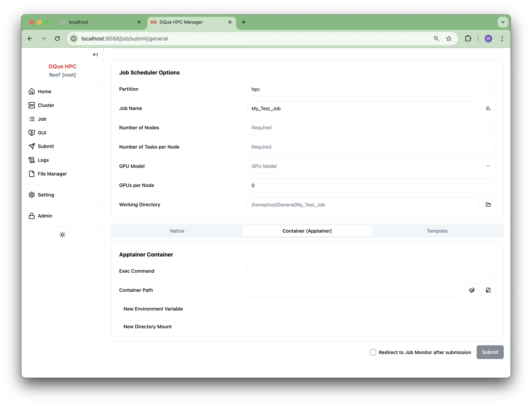This screenshot has height=406, width=532.
Task: Switch to the Template tab
Action: point(437,231)
